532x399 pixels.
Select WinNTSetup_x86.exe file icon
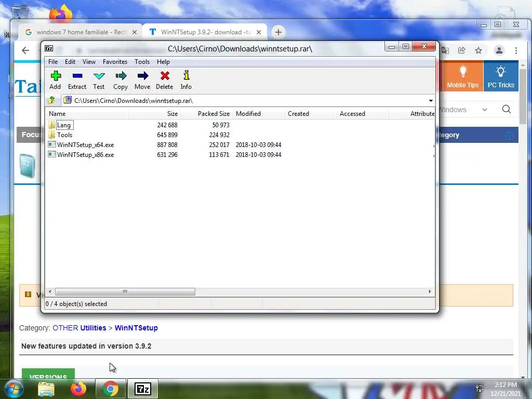click(52, 154)
